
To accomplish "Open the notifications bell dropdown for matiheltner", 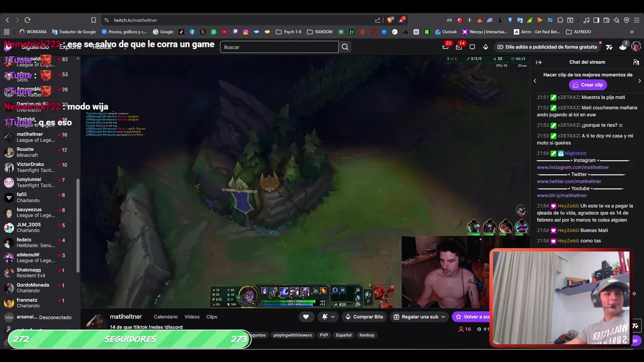I will [328, 317].
